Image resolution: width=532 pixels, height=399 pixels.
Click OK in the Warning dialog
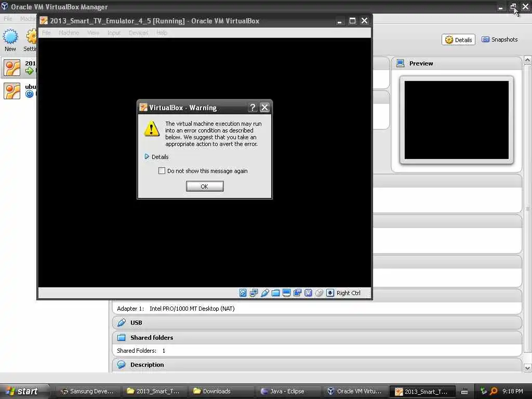pyautogui.click(x=205, y=187)
